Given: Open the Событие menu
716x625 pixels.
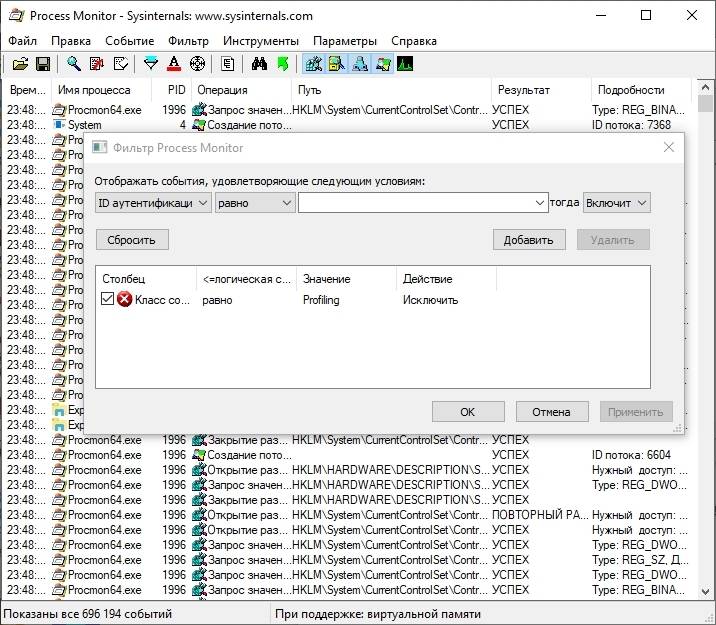Looking at the screenshot, I should pyautogui.click(x=130, y=41).
